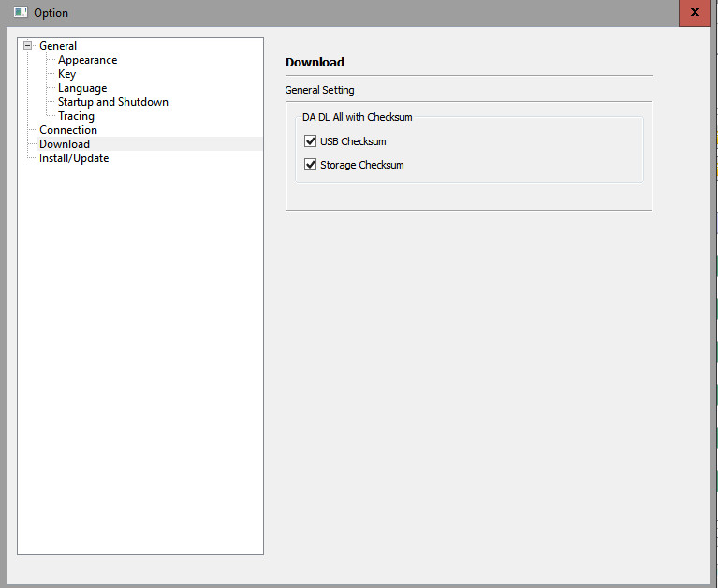Click the Option window icon in title bar
Viewport: 718px width, 588px height.
coord(20,13)
